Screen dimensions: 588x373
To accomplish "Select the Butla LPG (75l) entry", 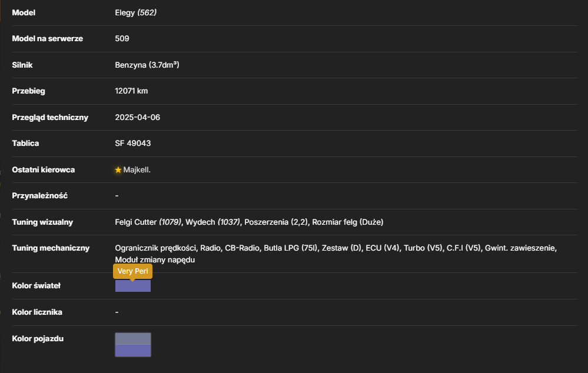I will tap(291, 248).
